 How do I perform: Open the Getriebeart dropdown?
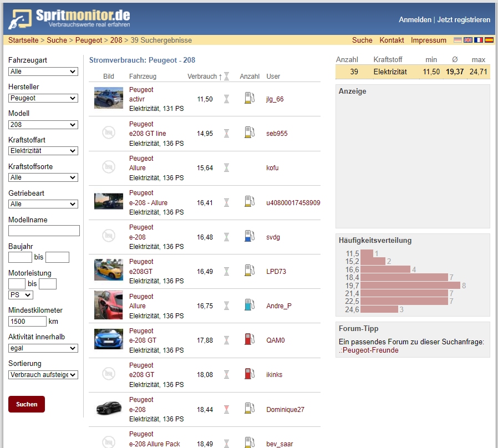(x=43, y=204)
